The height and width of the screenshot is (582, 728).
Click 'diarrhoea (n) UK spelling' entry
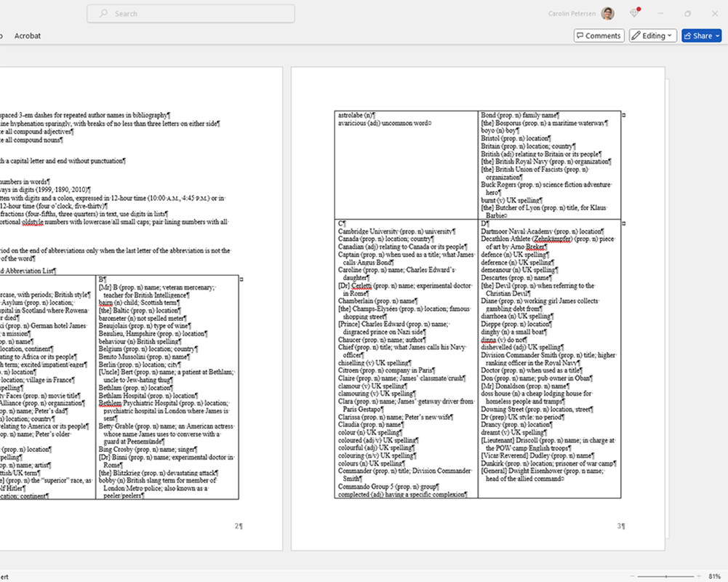[517, 316]
